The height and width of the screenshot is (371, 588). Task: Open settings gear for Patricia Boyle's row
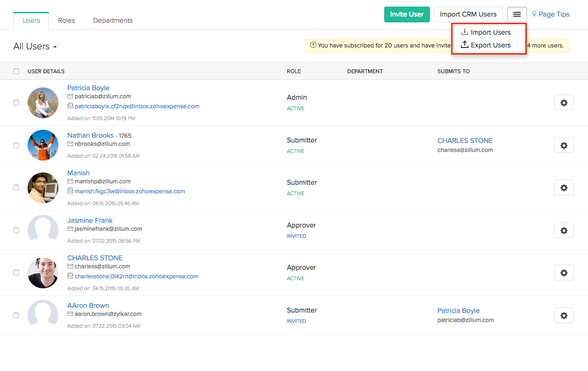(563, 103)
